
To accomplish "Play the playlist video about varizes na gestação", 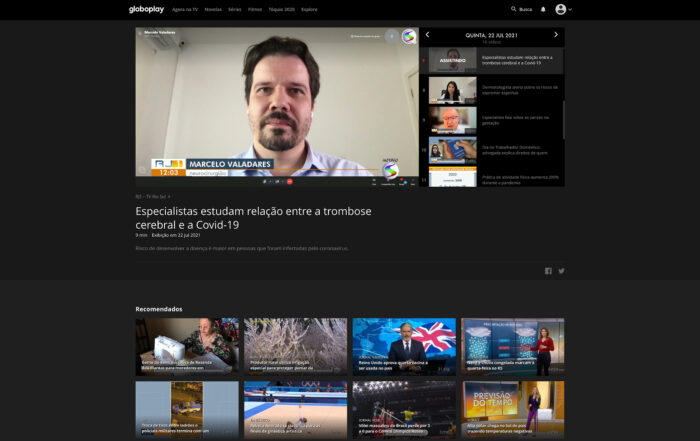I will 492,120.
